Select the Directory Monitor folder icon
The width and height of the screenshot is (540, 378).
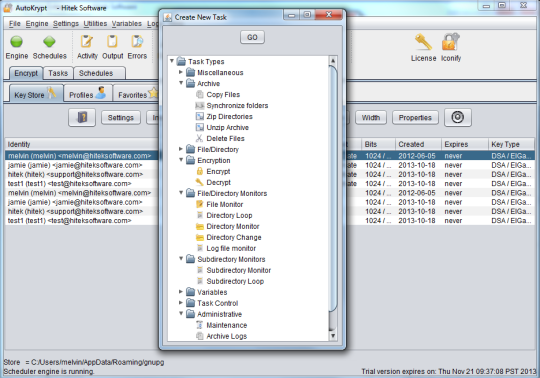[199, 226]
